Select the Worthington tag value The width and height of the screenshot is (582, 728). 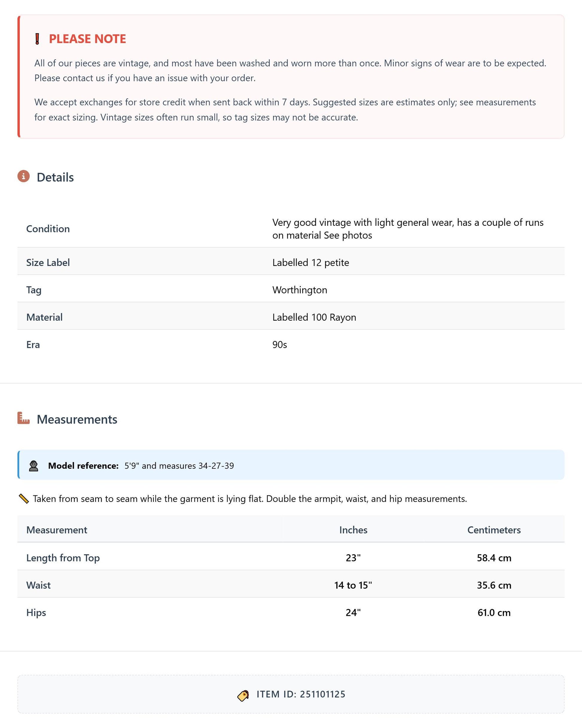[x=300, y=290]
